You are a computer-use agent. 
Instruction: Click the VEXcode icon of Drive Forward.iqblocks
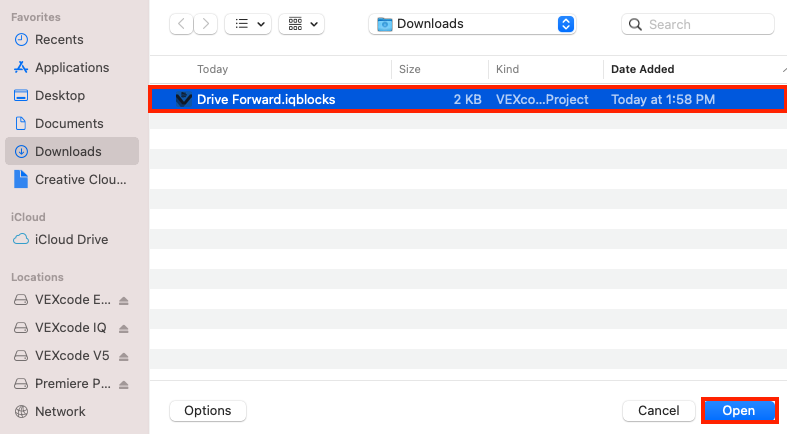pos(184,99)
